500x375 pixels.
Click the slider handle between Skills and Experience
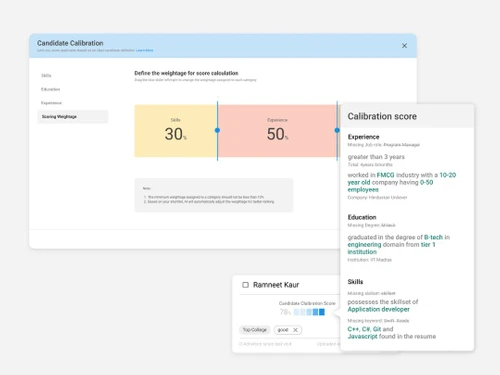(x=217, y=130)
